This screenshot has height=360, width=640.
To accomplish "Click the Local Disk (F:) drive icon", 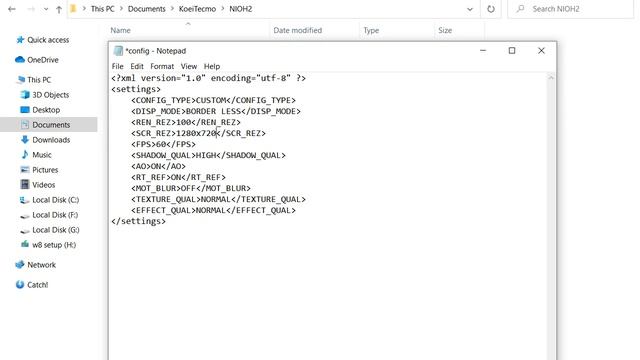I will (25, 216).
